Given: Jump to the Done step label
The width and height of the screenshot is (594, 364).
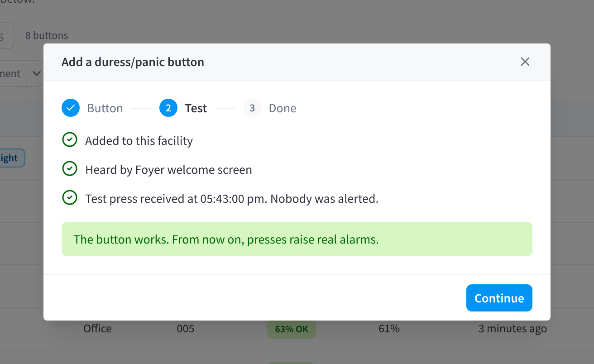Looking at the screenshot, I should (x=283, y=108).
